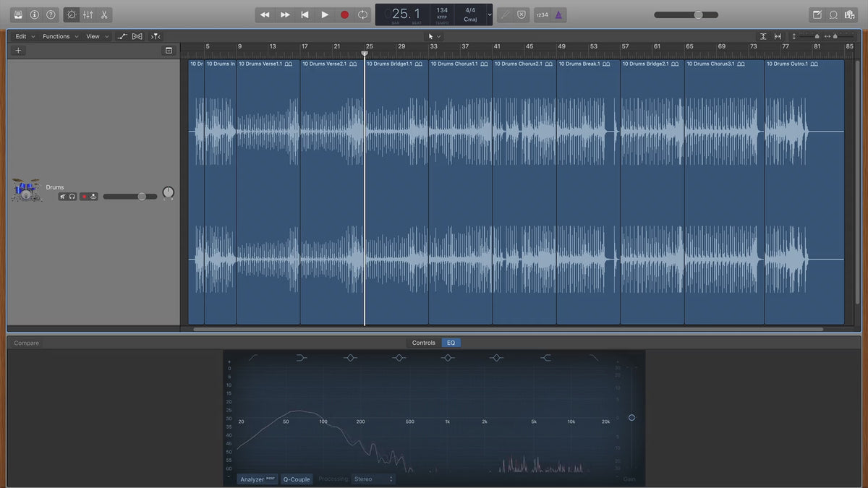The width and height of the screenshot is (868, 488).
Task: Open the Note Pad icon
Action: click(817, 14)
